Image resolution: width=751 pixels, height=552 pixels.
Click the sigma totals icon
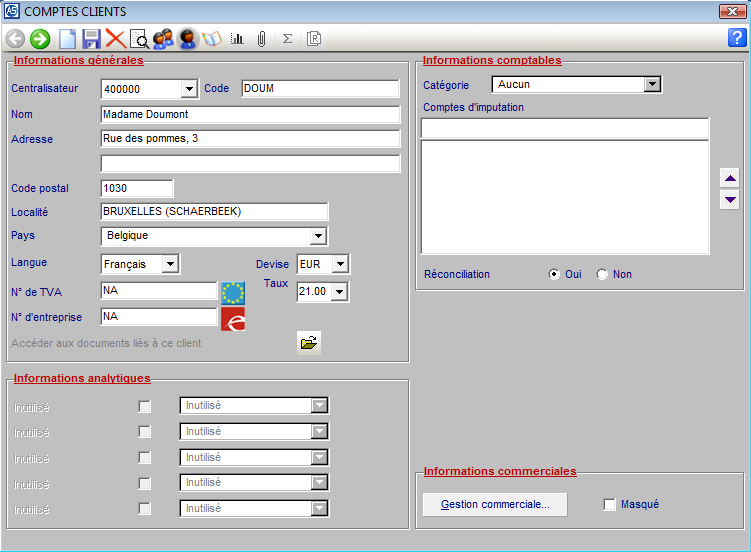point(288,39)
